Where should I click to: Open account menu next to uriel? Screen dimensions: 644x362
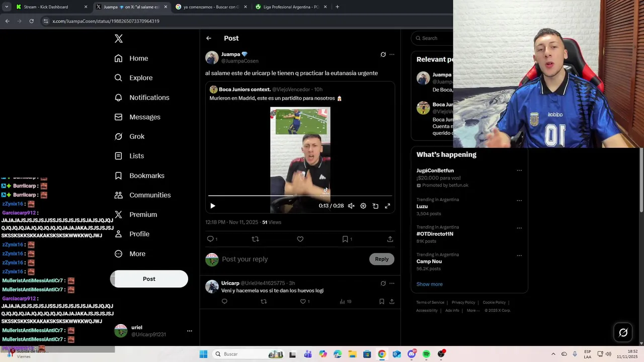[x=190, y=331]
